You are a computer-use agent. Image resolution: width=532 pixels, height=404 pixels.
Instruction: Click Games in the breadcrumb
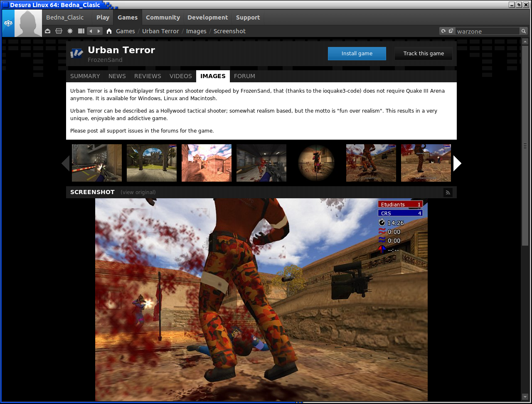click(x=126, y=31)
